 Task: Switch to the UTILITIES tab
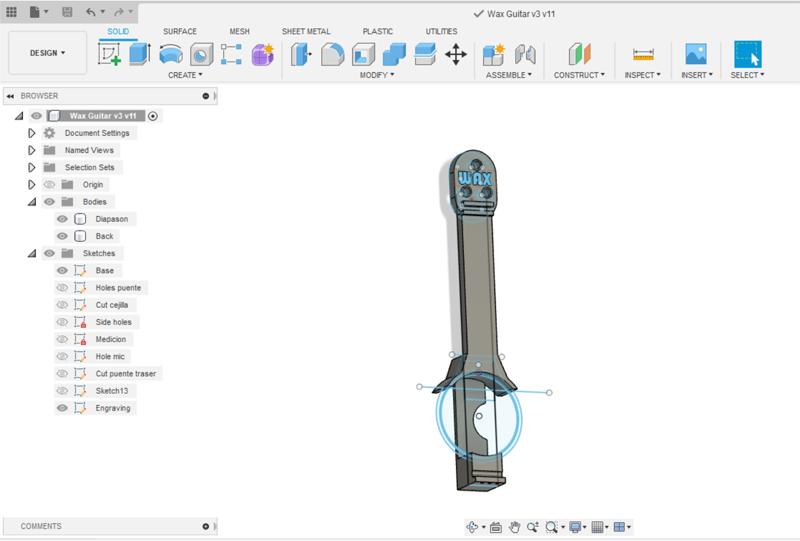pyautogui.click(x=441, y=32)
